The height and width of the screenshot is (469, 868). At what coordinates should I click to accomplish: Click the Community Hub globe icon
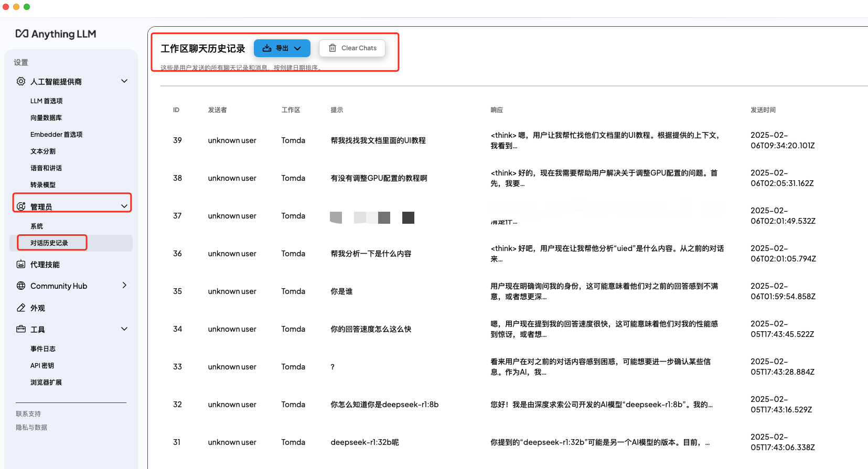point(21,286)
